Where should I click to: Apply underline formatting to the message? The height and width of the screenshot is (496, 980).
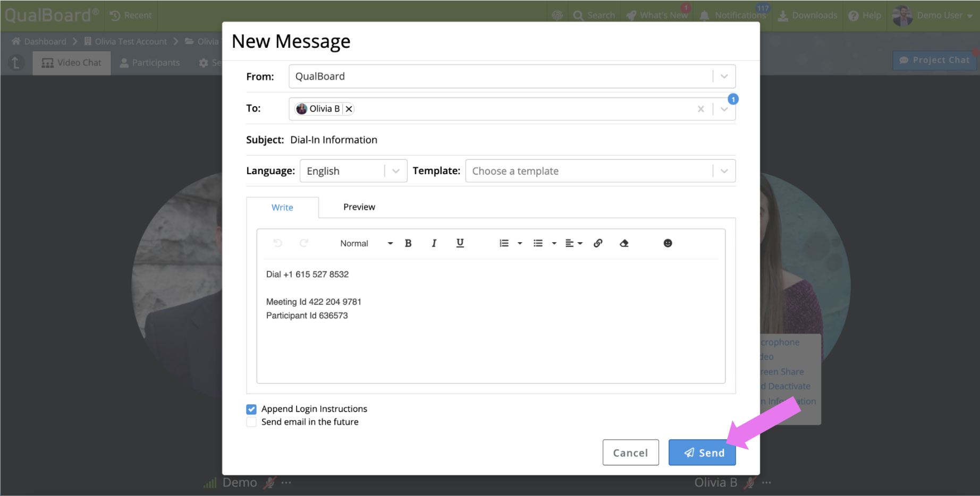point(460,243)
